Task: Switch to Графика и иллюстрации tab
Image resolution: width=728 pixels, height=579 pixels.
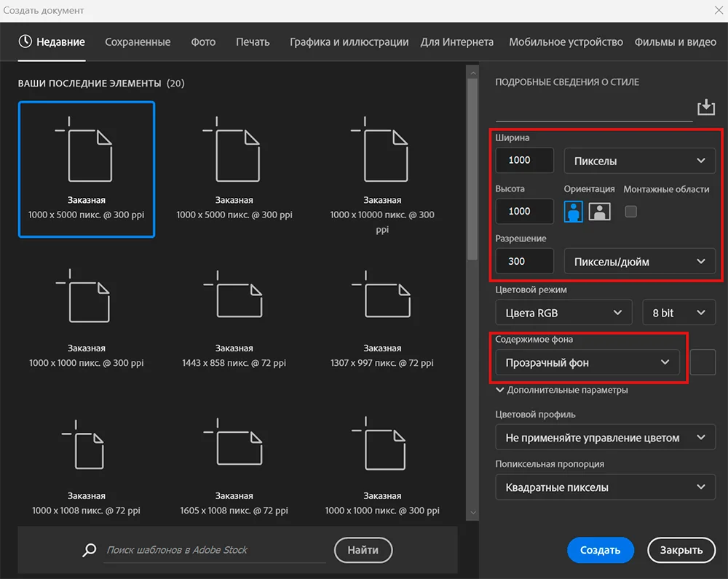Action: pyautogui.click(x=349, y=41)
